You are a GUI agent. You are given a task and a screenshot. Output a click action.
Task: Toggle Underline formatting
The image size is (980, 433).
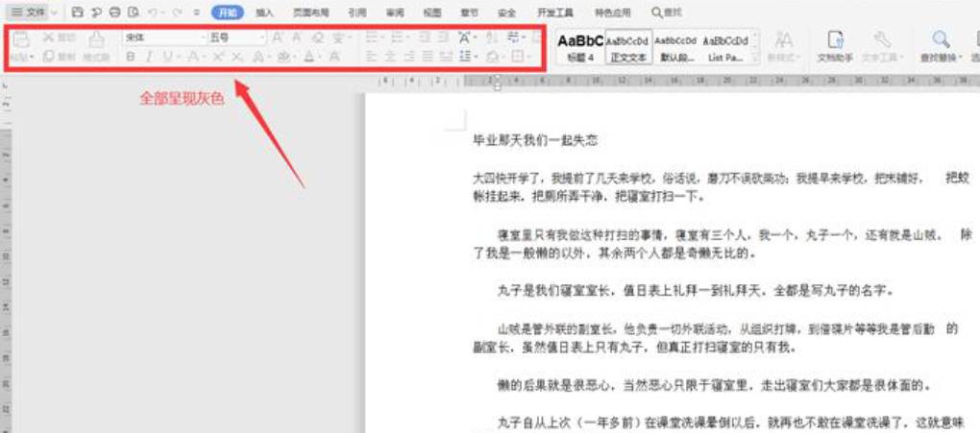[x=167, y=57]
